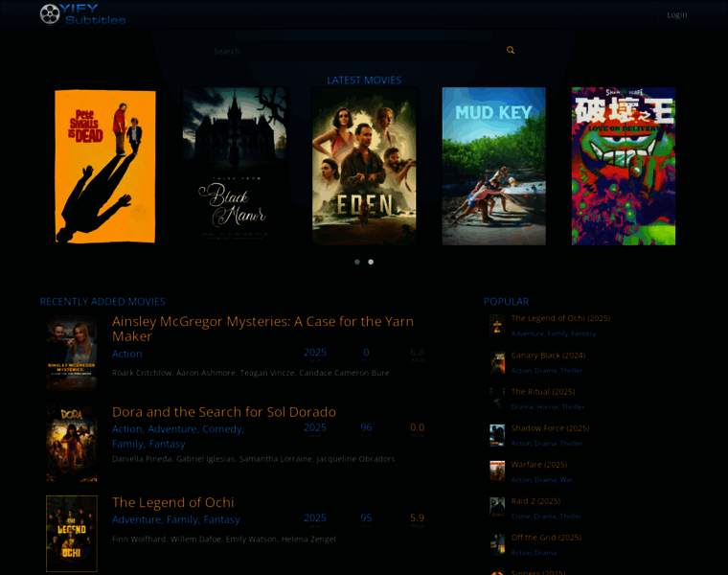Click cast line starting Daniella Pineda
This screenshot has width=728, height=575.
254,459
